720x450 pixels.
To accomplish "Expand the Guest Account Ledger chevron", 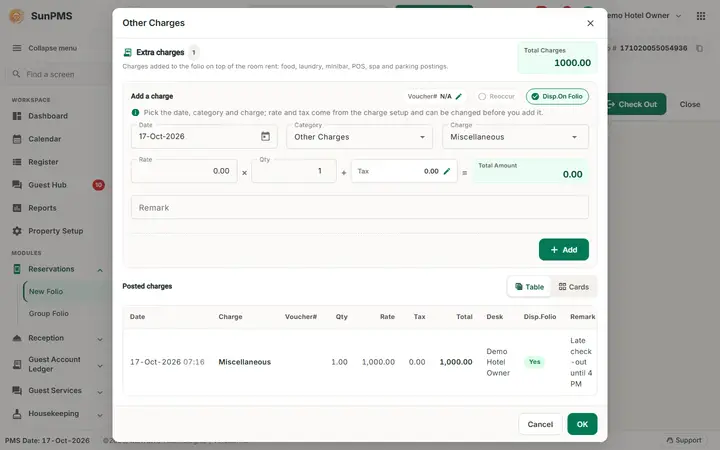I will 100,366.
